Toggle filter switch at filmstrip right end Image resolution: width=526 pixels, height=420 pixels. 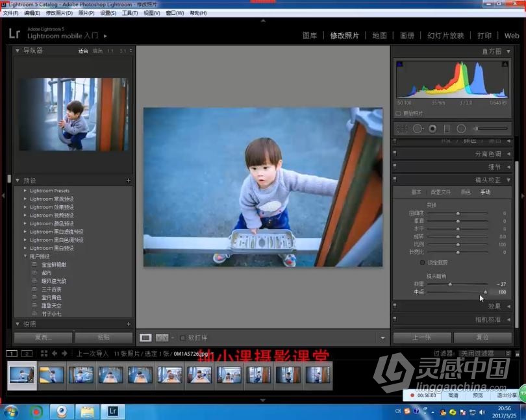click(x=518, y=354)
